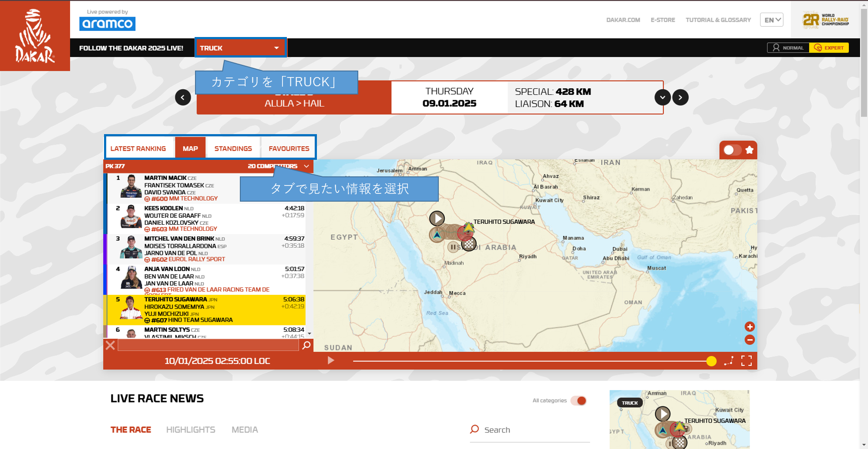Click the ranking list scroll down arrow
This screenshot has height=449, width=868.
(310, 334)
